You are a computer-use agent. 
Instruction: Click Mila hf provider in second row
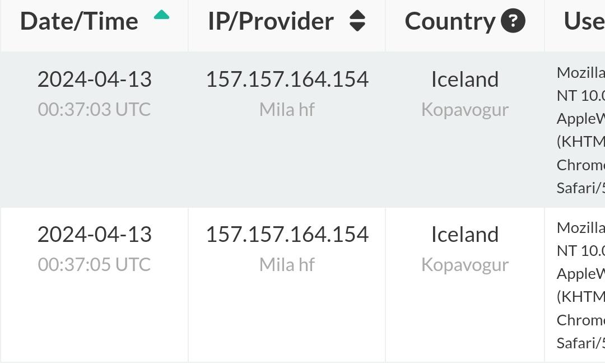click(287, 264)
